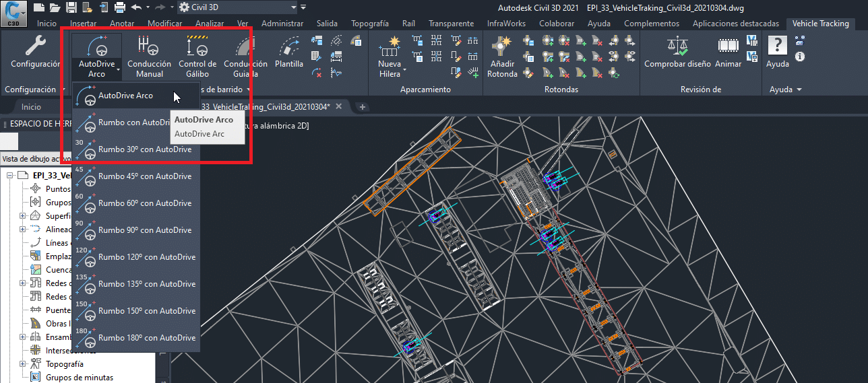This screenshot has width=868, height=383.
Task: Open the undo history dropdown arrow
Action: (x=147, y=7)
